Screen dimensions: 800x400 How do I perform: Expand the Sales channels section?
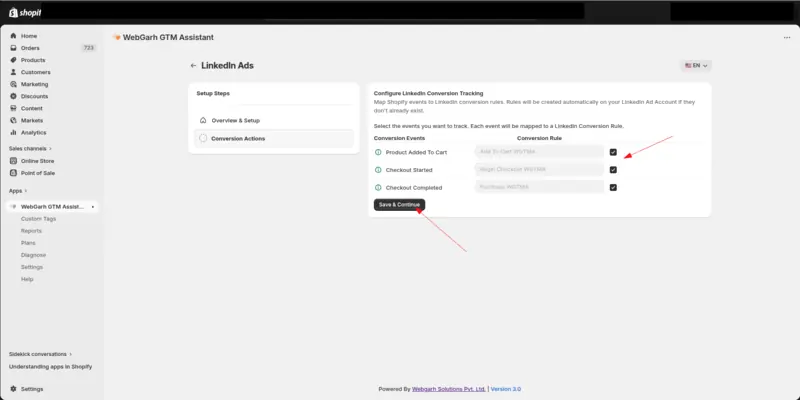point(30,148)
